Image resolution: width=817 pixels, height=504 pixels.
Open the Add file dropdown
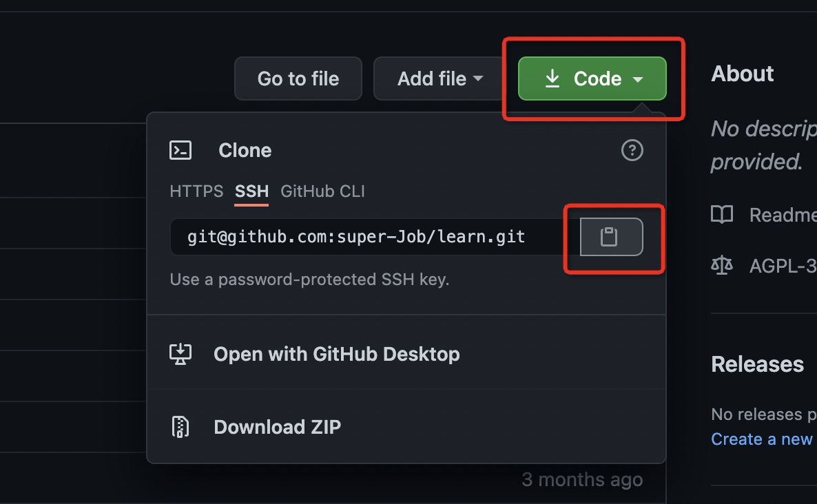439,78
